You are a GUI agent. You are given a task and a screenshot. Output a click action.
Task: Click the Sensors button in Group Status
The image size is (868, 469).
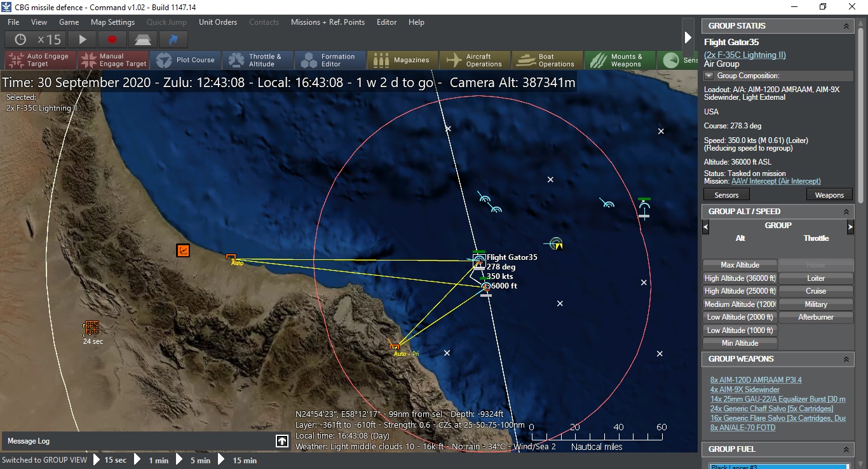[726, 195]
